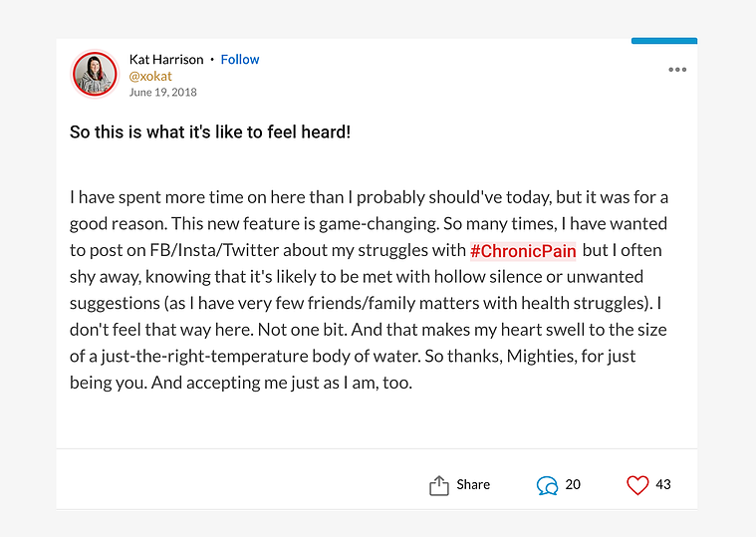The width and height of the screenshot is (756, 537).
Task: Click the Share text label
Action: pos(473,484)
